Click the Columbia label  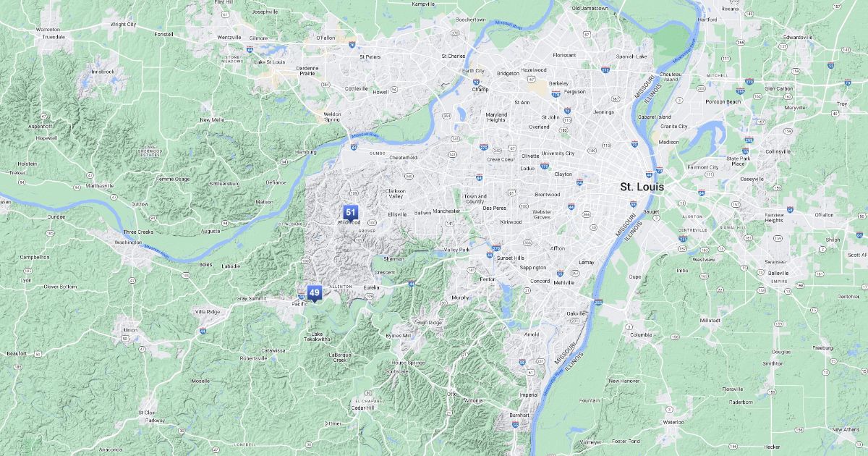pos(641,334)
